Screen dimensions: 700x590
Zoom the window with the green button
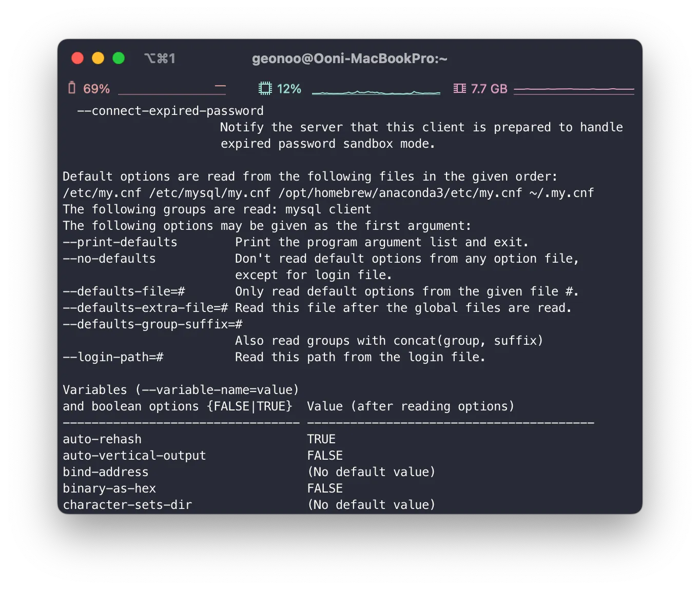click(x=119, y=58)
